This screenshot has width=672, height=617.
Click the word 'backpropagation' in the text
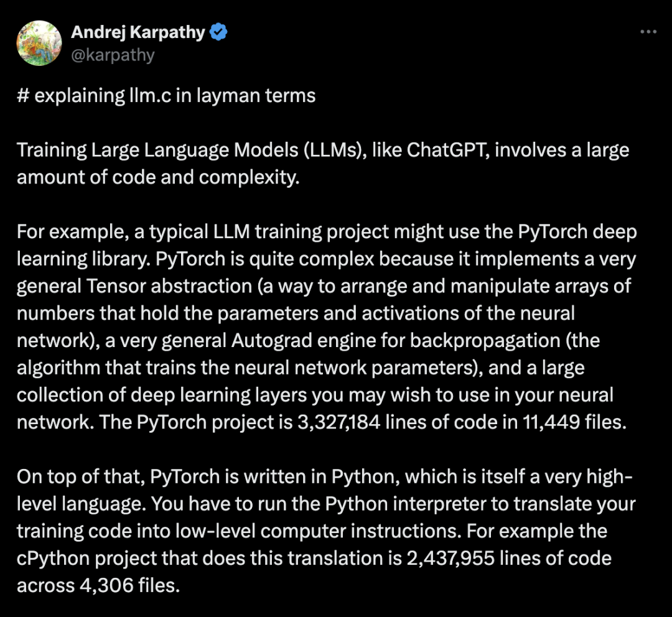(485, 341)
